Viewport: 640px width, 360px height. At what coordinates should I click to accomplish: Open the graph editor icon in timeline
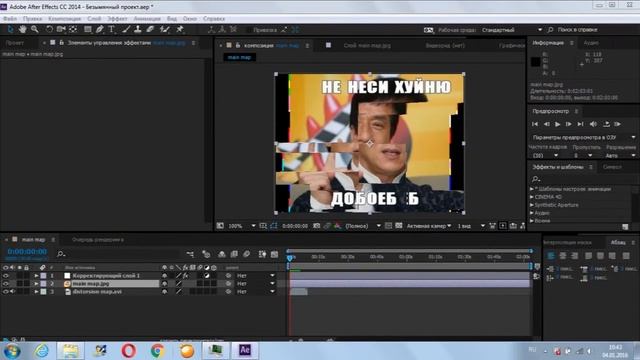tap(274, 254)
